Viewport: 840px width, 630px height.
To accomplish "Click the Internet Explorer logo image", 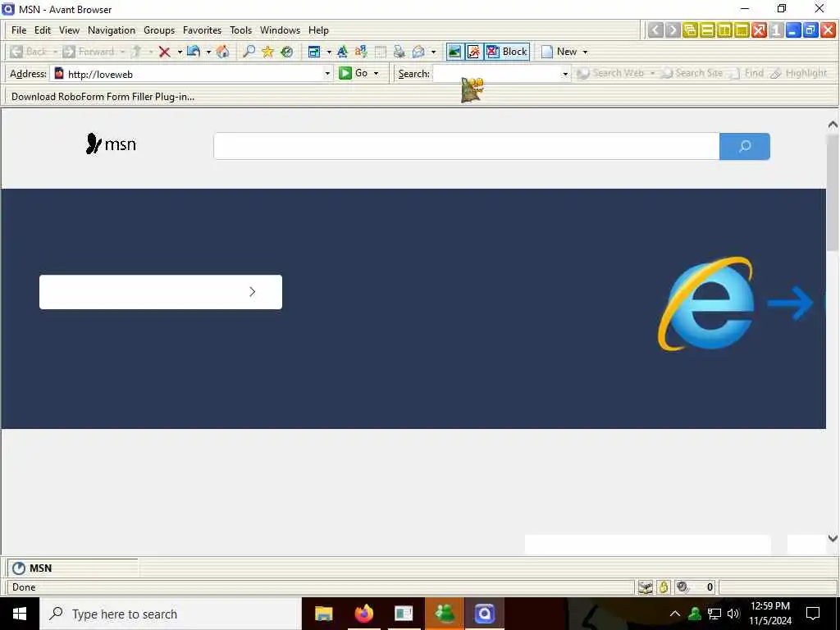I will [x=706, y=304].
